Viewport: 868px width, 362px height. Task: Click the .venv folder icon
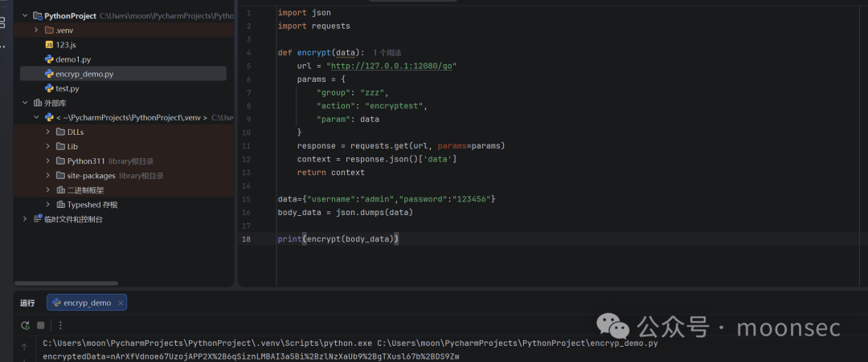pyautogui.click(x=49, y=31)
